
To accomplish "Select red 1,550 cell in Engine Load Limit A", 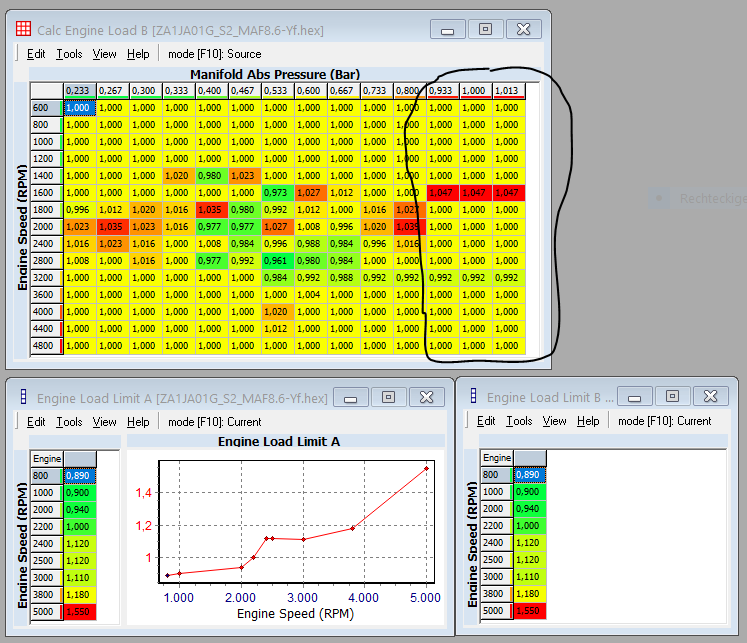I will coord(80,611).
